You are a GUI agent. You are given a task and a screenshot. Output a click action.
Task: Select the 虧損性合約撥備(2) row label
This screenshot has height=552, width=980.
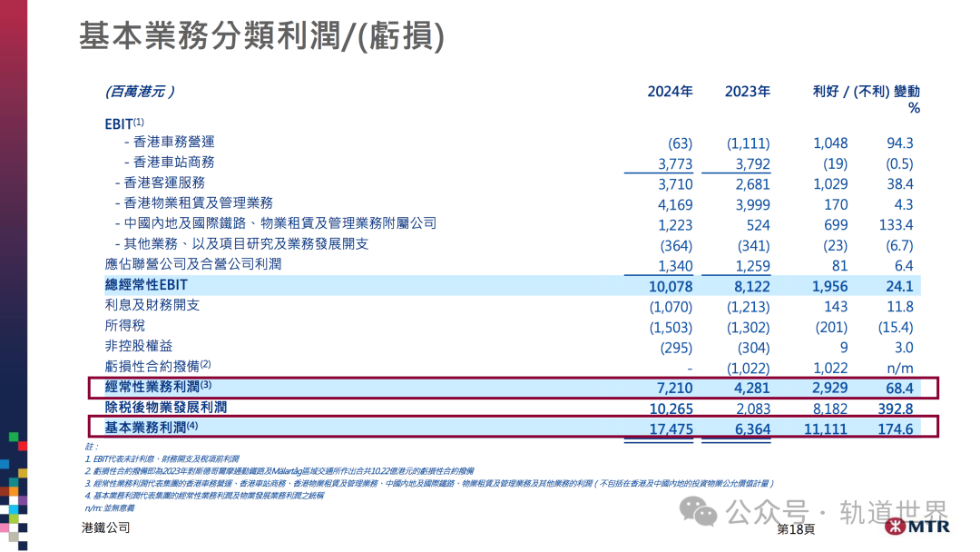158,366
